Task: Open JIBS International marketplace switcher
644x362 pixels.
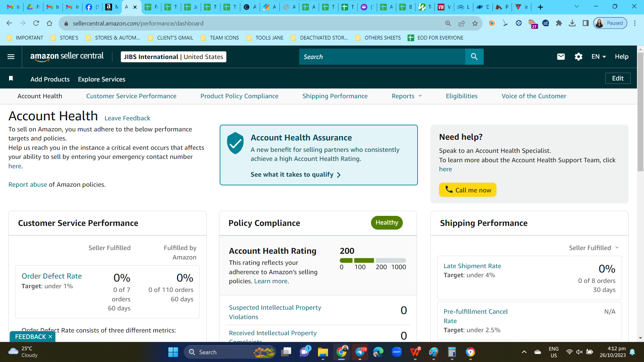Action: [x=173, y=57]
